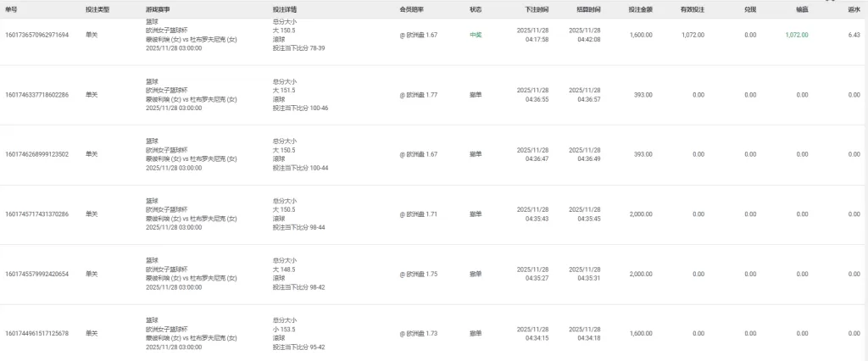Click the green 1,072.00 win amount
This screenshot has height=361, width=868.
797,35
